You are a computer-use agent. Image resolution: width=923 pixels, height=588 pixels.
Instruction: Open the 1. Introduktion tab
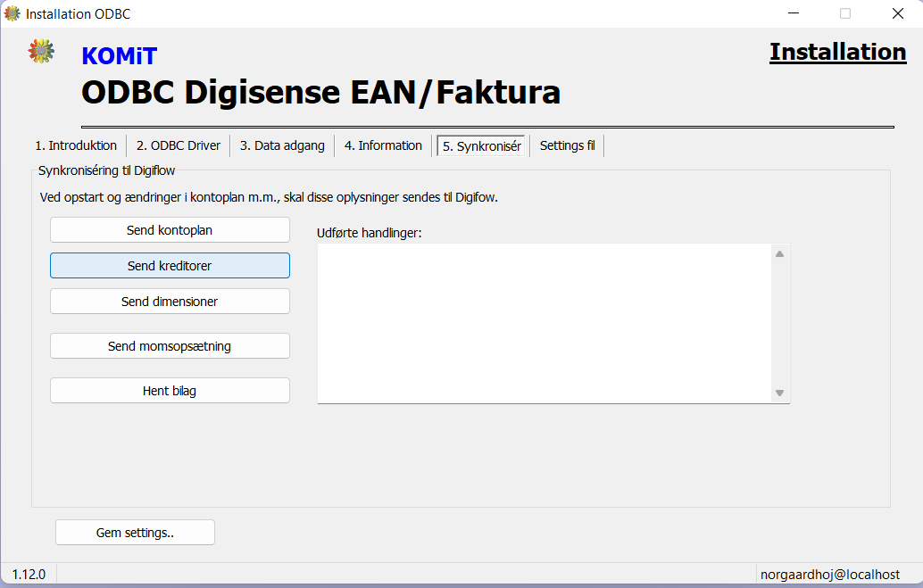(76, 145)
